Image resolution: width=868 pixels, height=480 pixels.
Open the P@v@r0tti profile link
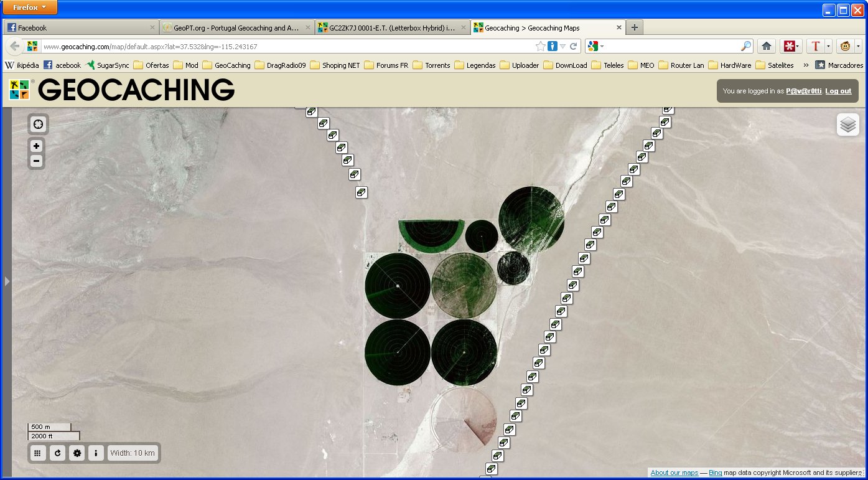(803, 91)
